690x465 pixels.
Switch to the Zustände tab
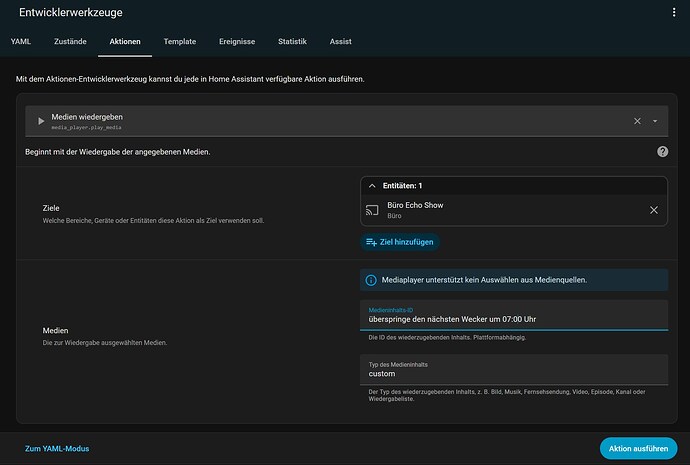coord(70,41)
